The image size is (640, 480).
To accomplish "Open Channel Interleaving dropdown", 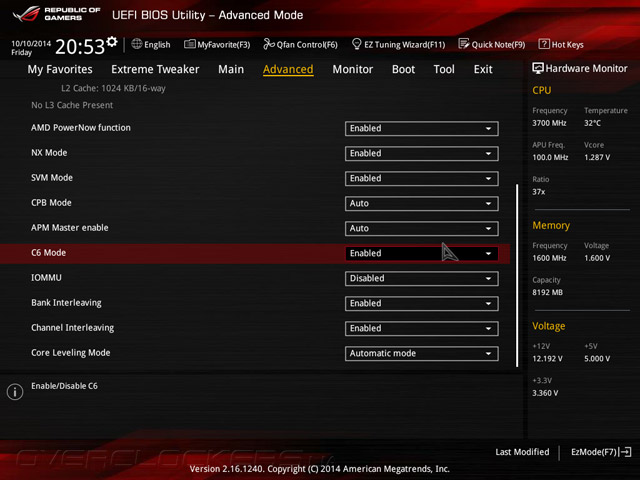I will pyautogui.click(x=421, y=329).
